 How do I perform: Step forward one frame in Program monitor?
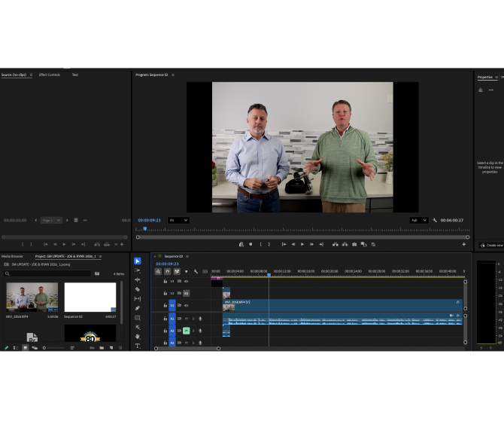311,244
